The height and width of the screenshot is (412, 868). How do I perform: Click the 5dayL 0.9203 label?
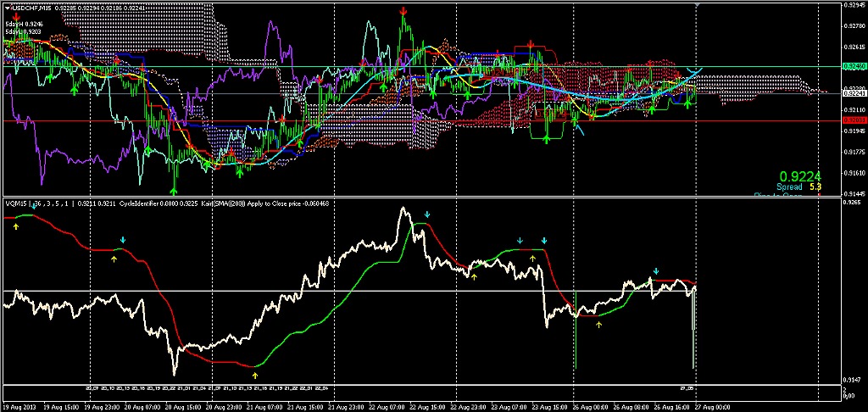(x=21, y=31)
